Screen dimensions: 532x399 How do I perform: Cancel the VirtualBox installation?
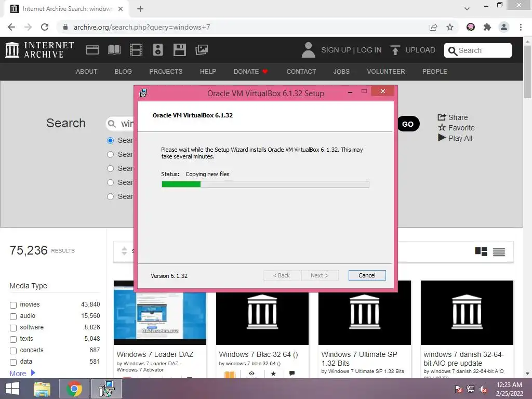(367, 275)
